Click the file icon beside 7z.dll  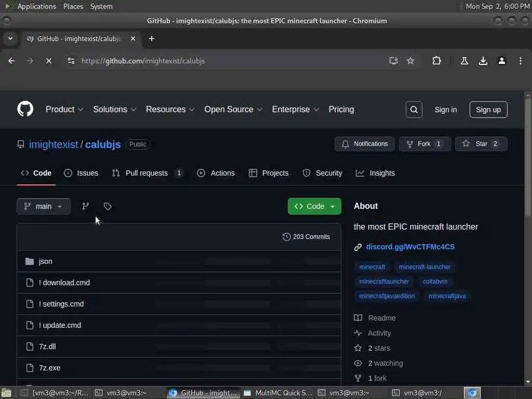30,347
